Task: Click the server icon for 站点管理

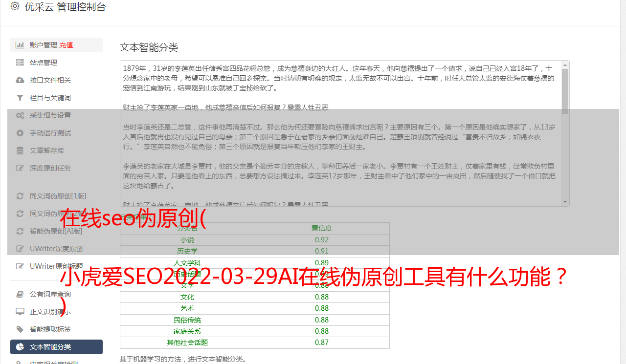Action: click(x=20, y=63)
